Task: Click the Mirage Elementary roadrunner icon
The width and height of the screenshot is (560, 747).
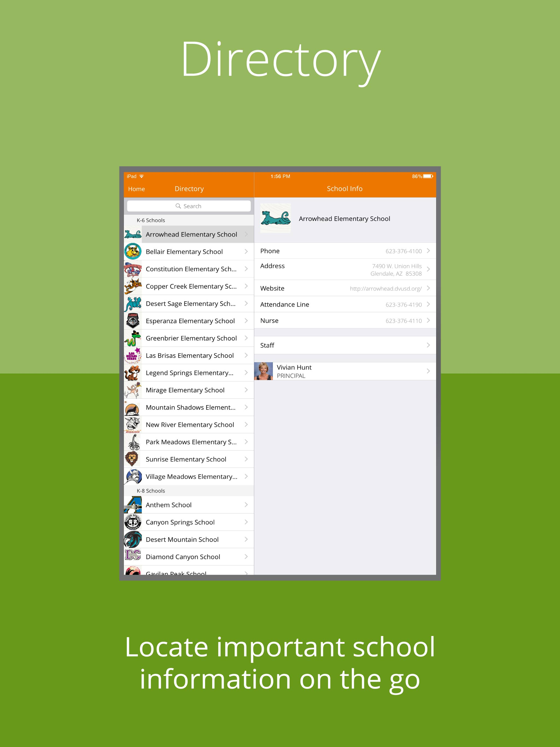Action: [133, 390]
